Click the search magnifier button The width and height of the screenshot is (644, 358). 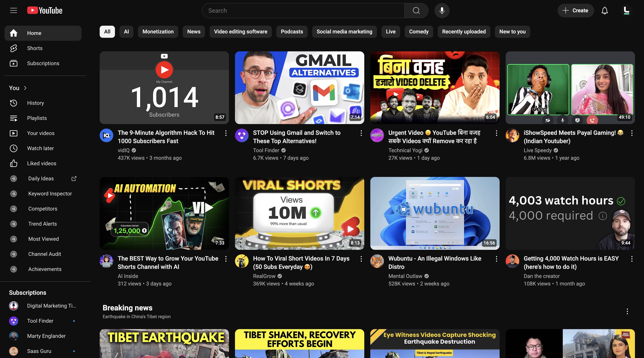coord(416,11)
